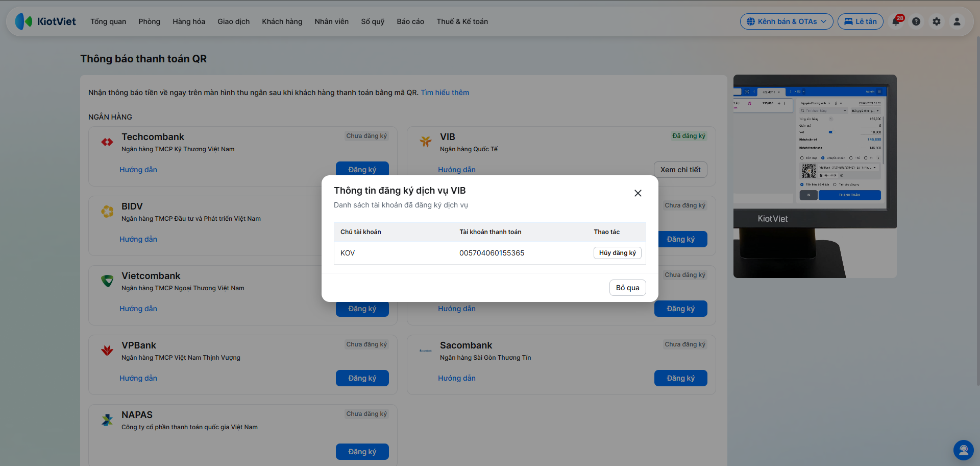Open Hướng dẫn for VPBank
The image size is (980, 466).
(138, 378)
